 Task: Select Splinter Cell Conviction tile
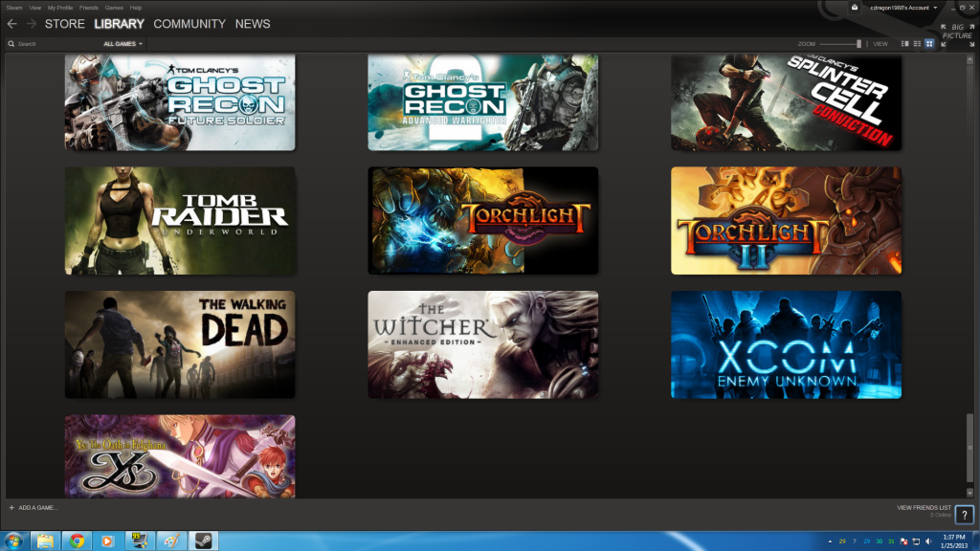(x=787, y=102)
